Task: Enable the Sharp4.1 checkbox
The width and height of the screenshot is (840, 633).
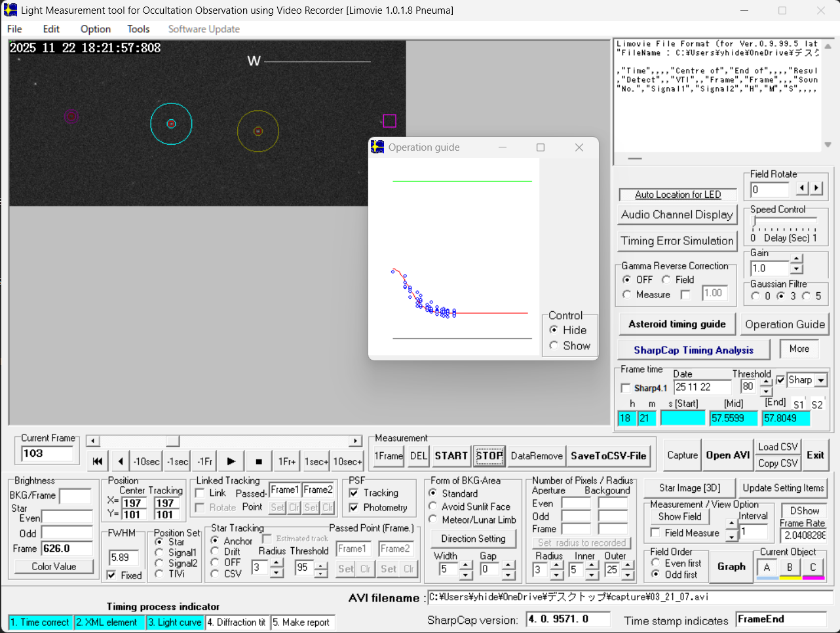Action: coord(626,388)
